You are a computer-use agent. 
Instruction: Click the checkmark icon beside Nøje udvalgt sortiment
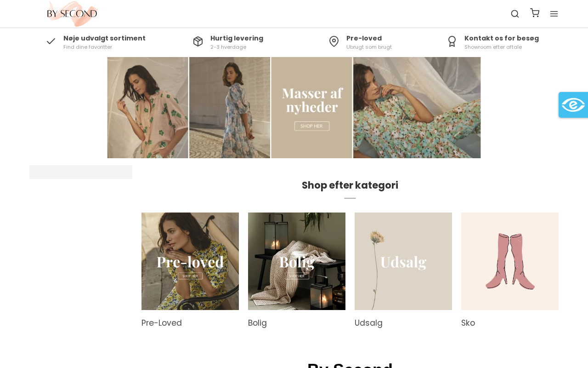[x=51, y=41]
